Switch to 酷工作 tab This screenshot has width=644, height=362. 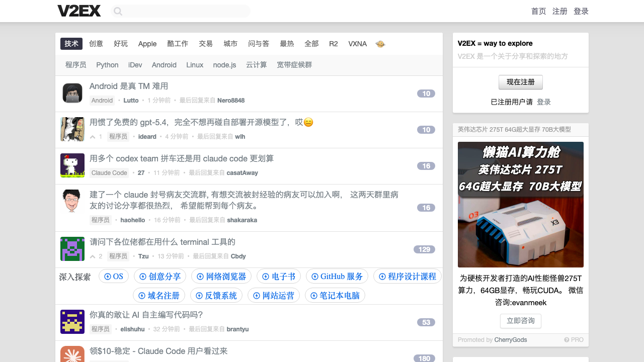178,44
